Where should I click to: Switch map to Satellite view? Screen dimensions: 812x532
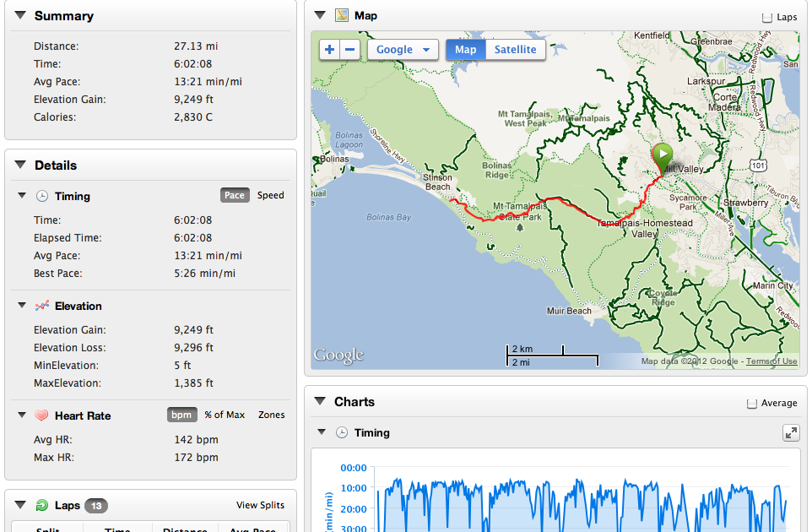tap(515, 50)
